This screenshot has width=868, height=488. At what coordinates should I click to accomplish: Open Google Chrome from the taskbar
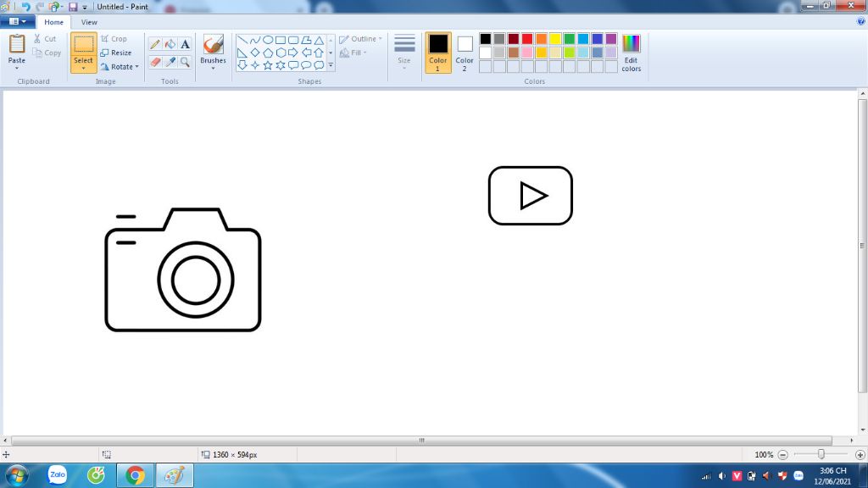135,475
